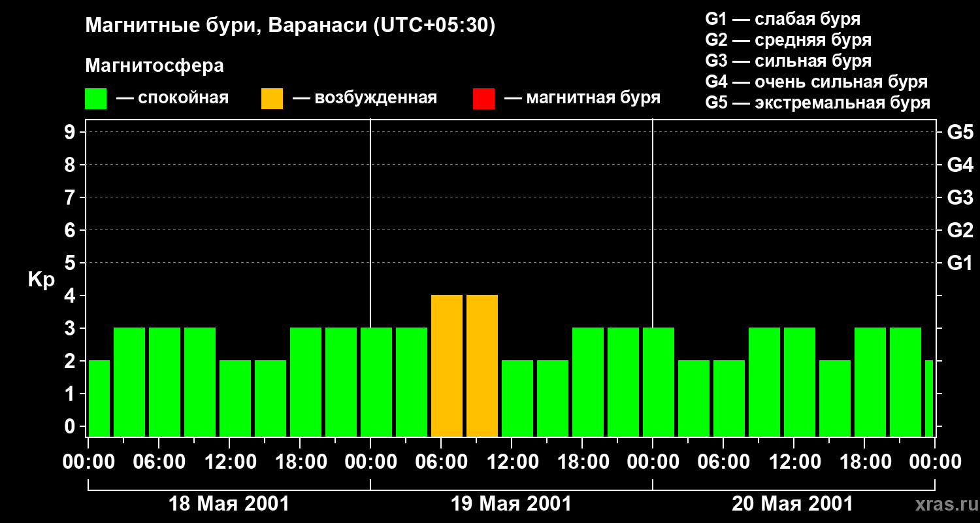The image size is (980, 523).
Task: Click the 00:00 label between 18 and 19 Мая
Action: (370, 462)
